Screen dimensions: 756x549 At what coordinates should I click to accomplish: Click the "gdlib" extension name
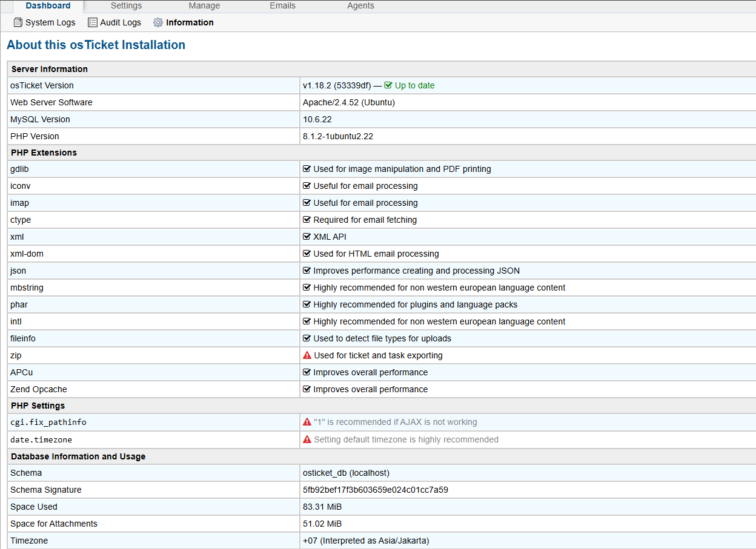pos(19,169)
